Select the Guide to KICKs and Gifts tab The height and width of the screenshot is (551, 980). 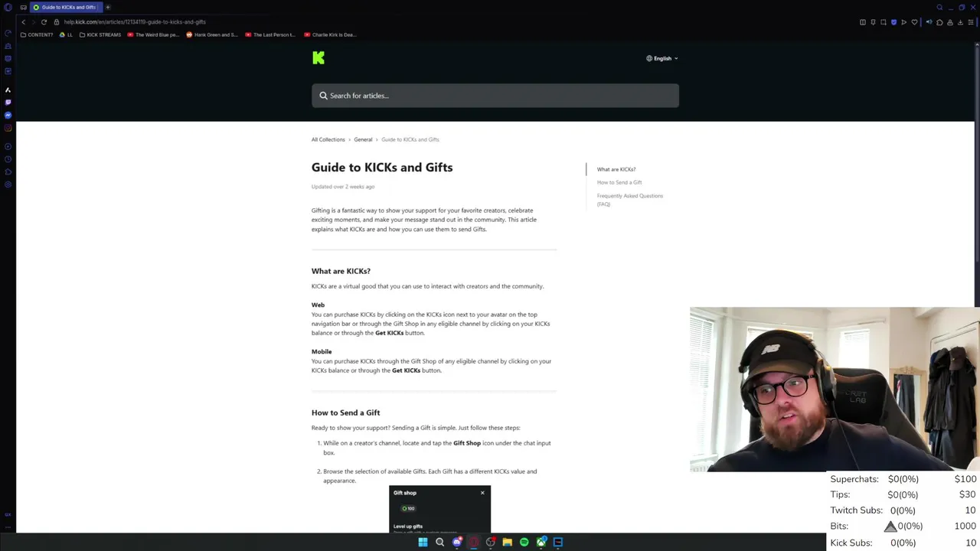pyautogui.click(x=65, y=7)
